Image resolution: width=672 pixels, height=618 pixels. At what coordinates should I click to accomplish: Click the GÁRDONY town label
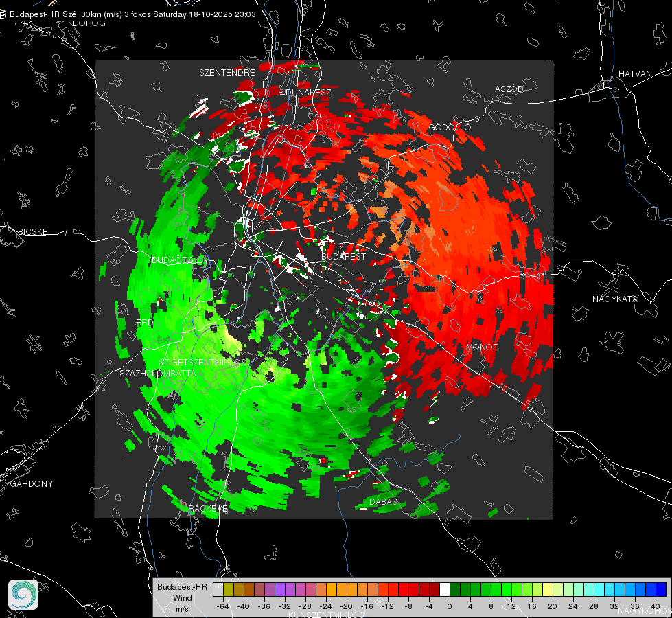click(x=32, y=484)
